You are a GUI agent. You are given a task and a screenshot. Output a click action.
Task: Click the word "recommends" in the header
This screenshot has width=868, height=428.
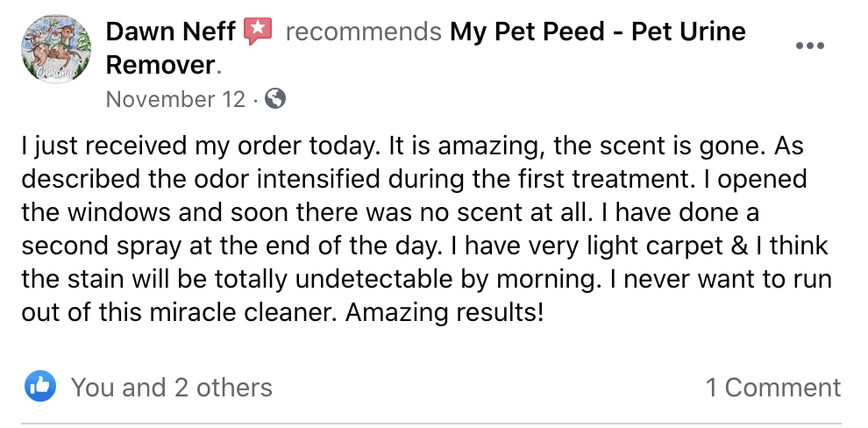363,32
